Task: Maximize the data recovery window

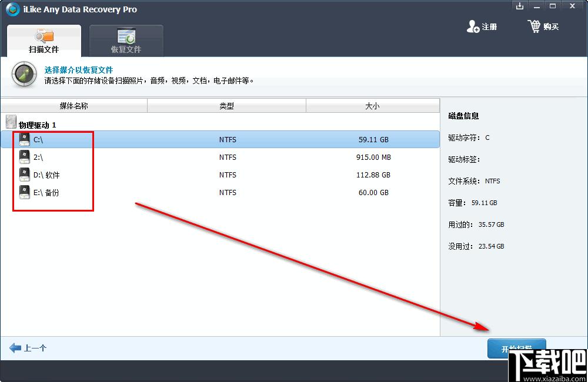Action: [x=553, y=6]
